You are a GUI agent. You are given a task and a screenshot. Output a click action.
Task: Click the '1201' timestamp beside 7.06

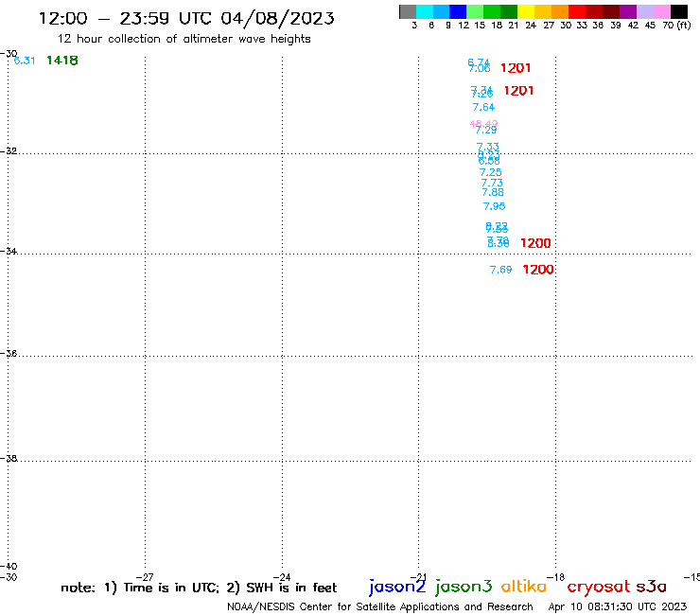click(516, 68)
